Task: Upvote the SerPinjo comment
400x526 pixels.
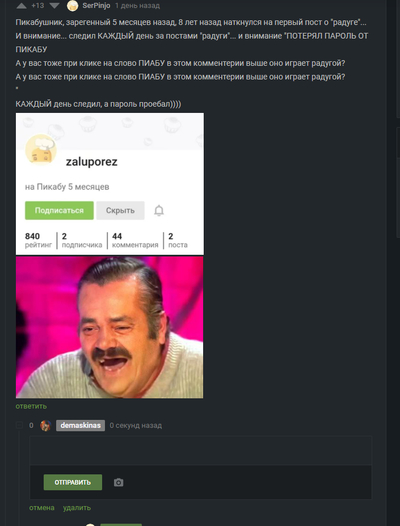Action: pyautogui.click(x=21, y=5)
